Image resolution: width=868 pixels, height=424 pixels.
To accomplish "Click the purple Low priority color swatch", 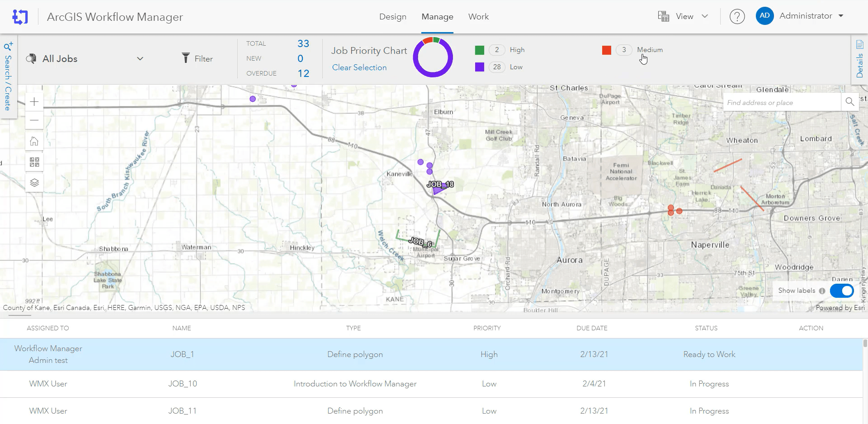I will click(x=480, y=67).
